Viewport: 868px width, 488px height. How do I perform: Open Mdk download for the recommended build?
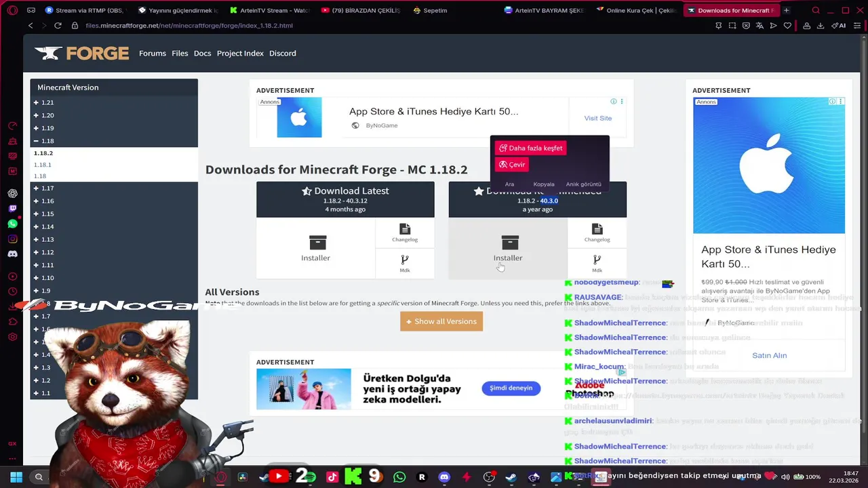tap(597, 263)
